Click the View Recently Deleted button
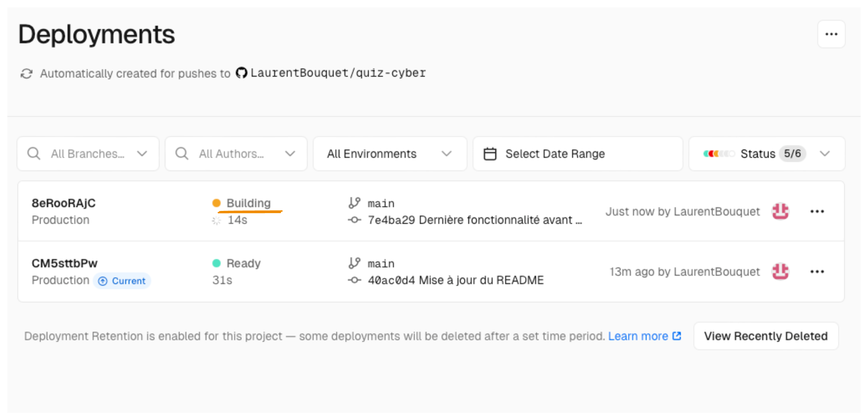Viewport: 868px width, 420px height. coord(765,336)
